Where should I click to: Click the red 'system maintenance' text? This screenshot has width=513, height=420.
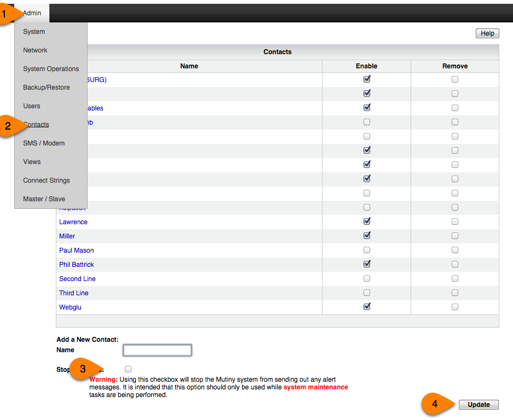pos(316,387)
